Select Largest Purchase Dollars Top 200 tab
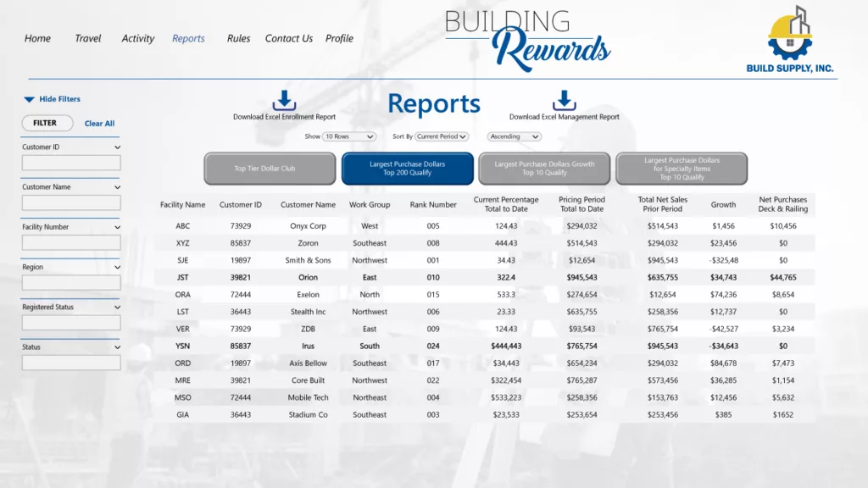 tap(407, 169)
